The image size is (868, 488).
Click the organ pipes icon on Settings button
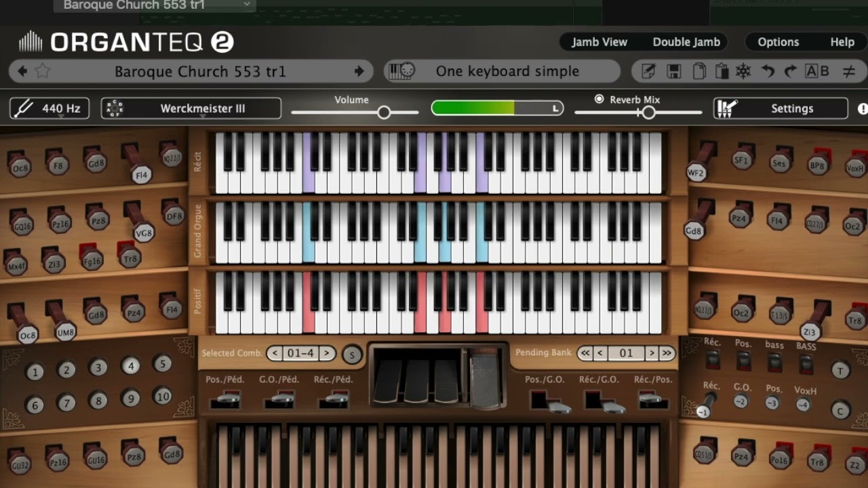click(x=728, y=108)
